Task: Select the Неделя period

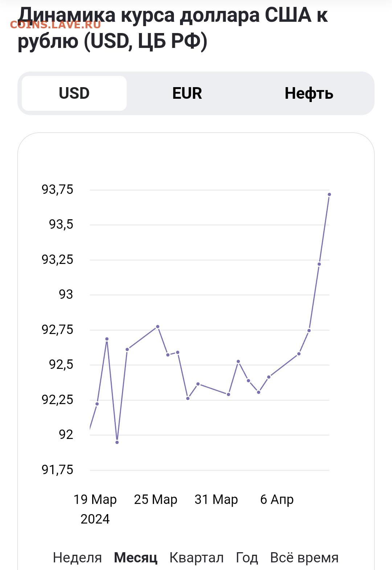Action: pos(77,558)
